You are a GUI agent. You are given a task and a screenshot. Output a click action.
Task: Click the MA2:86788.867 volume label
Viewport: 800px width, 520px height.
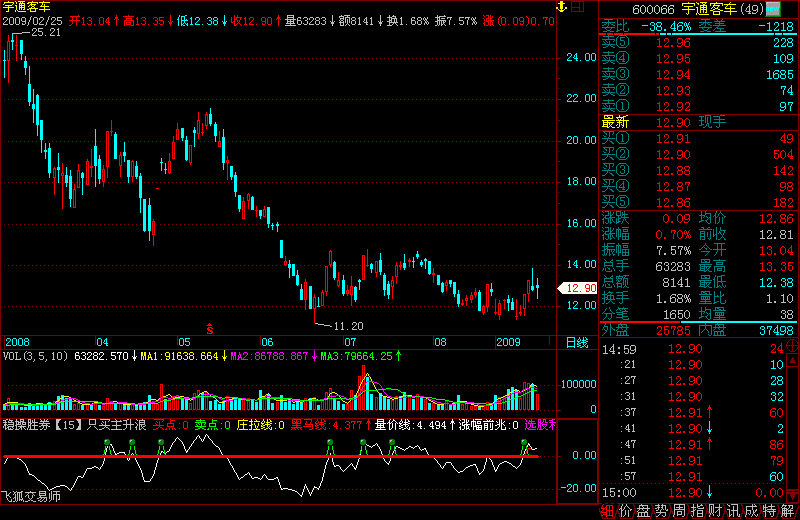269,356
